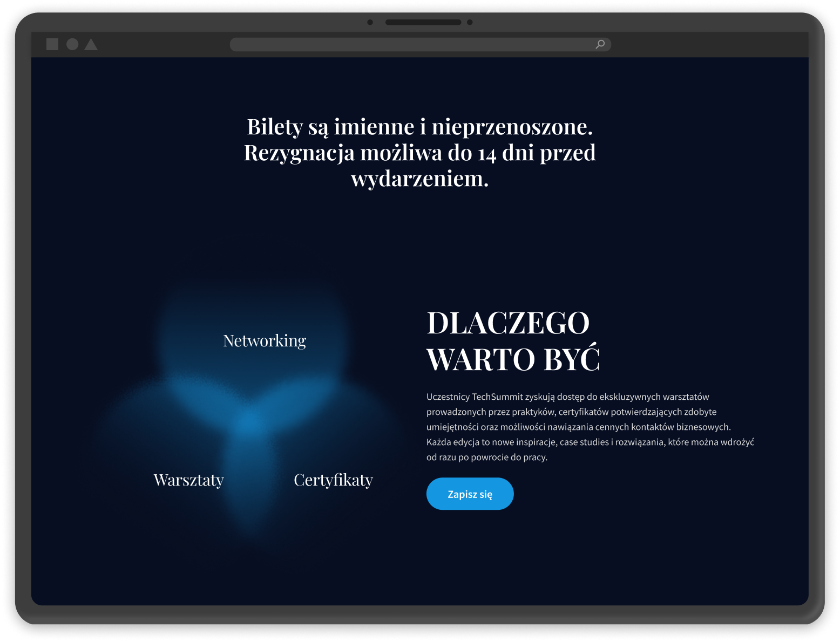Click the "Zapisz się" button
Screen dimensions: 840x642
[x=470, y=494]
